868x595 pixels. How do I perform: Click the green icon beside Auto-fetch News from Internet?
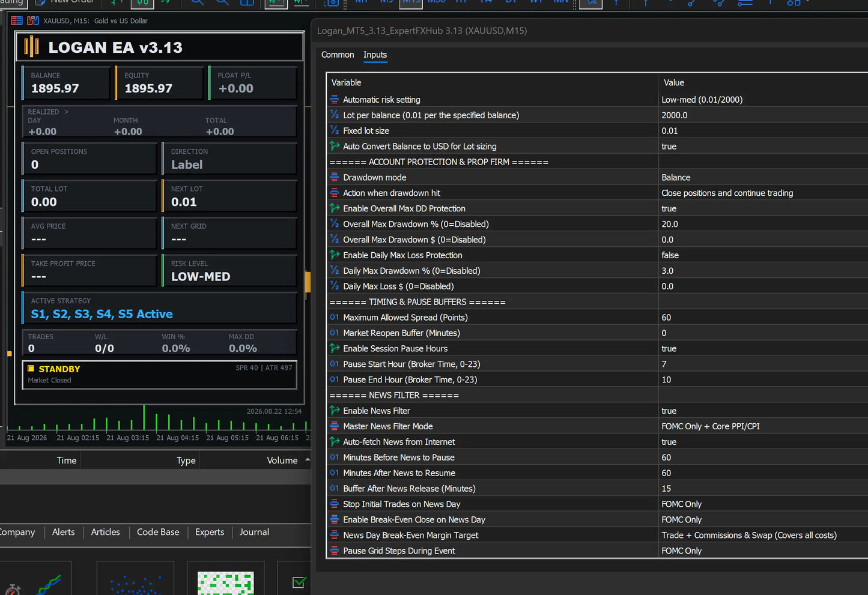[x=335, y=441]
